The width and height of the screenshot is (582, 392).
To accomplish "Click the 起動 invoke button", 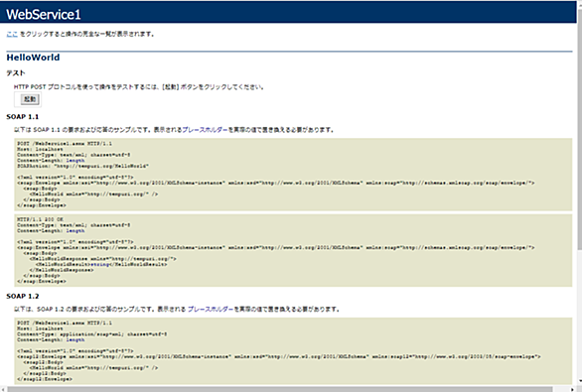I will [30, 99].
